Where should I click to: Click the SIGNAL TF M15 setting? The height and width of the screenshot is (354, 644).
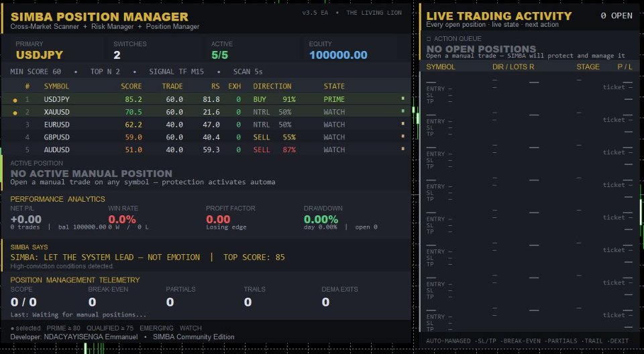click(x=176, y=72)
